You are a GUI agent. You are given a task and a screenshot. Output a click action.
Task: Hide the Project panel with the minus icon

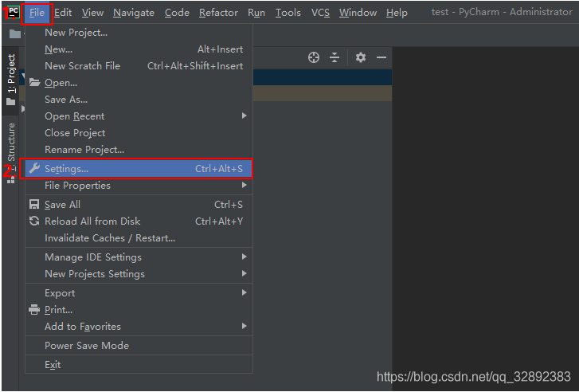click(x=381, y=57)
